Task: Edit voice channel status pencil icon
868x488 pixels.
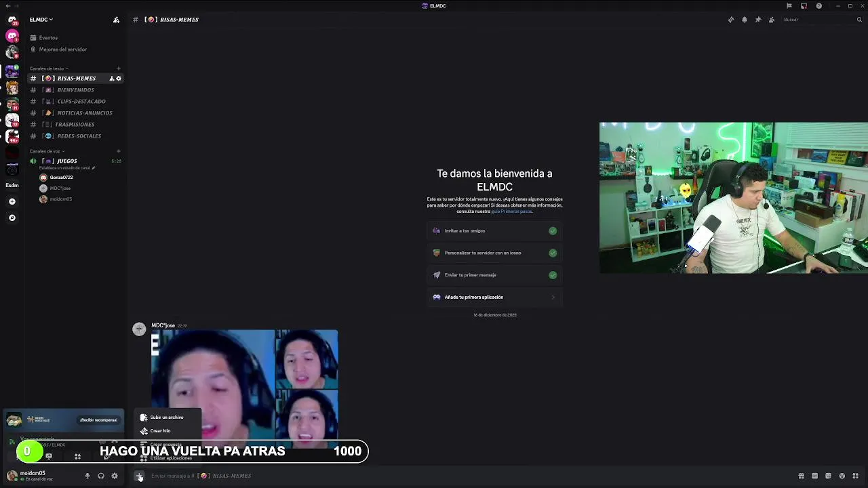Action: pyautogui.click(x=94, y=168)
